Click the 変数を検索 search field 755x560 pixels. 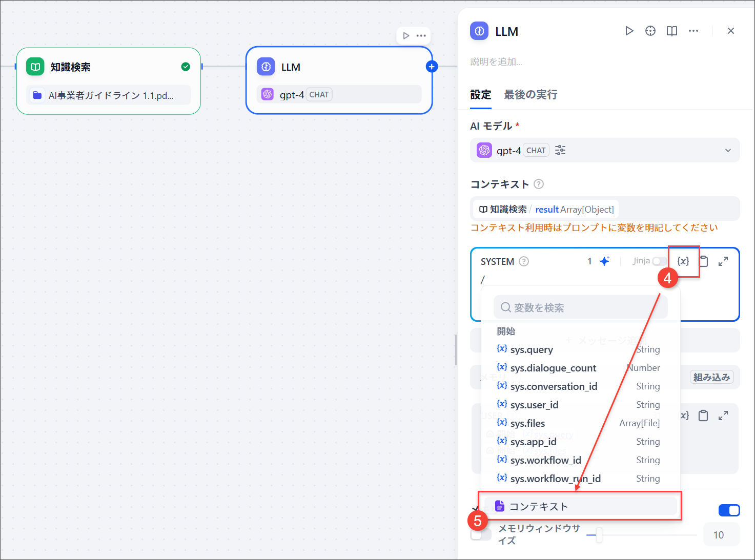(581, 307)
